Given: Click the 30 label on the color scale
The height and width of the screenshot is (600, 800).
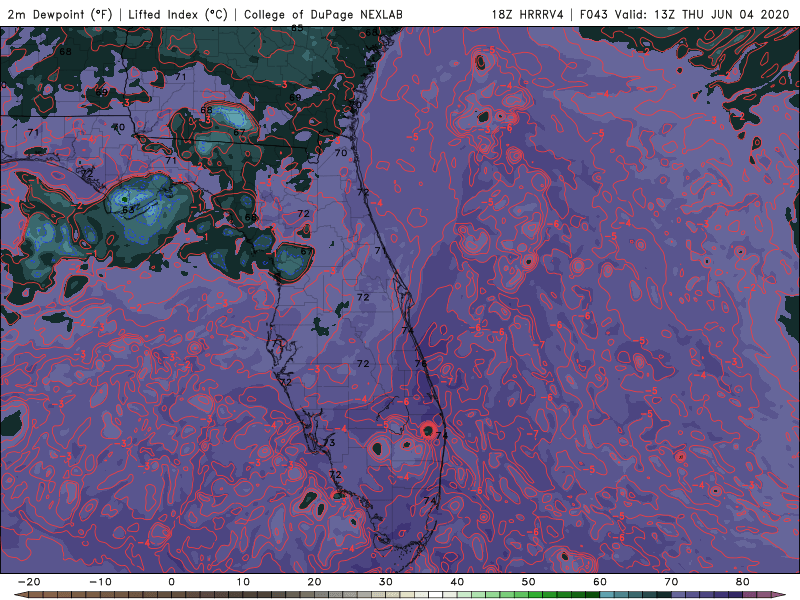Looking at the screenshot, I should click(x=386, y=582).
